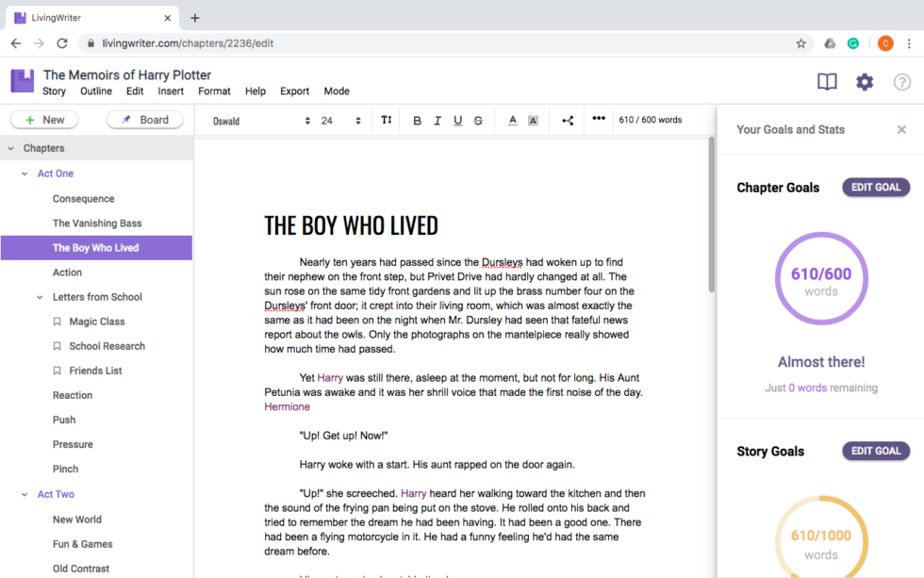Screen dimensions: 924x578
Task: Open the Format menu
Action: pyautogui.click(x=214, y=91)
